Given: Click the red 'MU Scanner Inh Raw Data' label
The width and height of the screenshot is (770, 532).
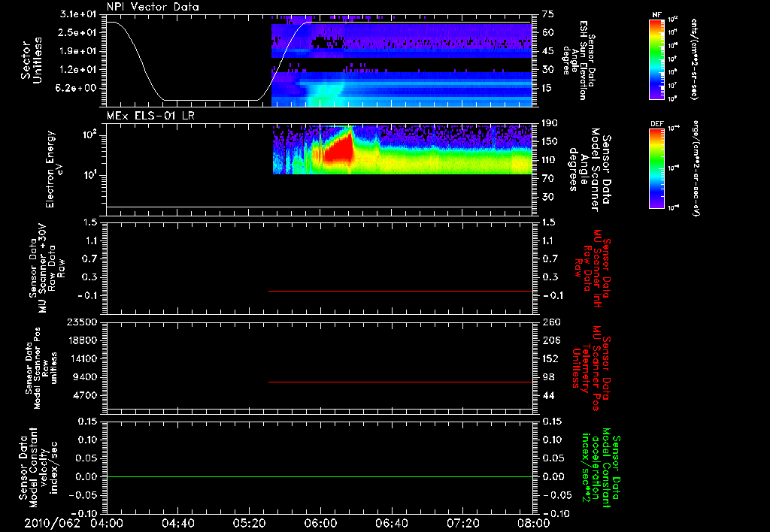Looking at the screenshot, I should 593,268.
